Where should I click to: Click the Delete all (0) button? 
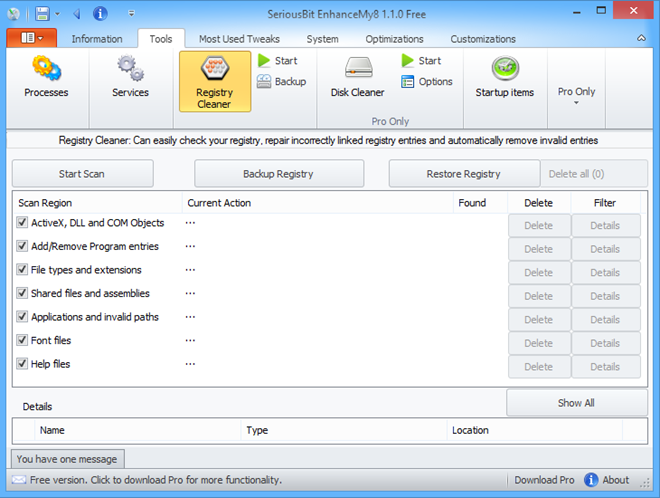pyautogui.click(x=594, y=173)
